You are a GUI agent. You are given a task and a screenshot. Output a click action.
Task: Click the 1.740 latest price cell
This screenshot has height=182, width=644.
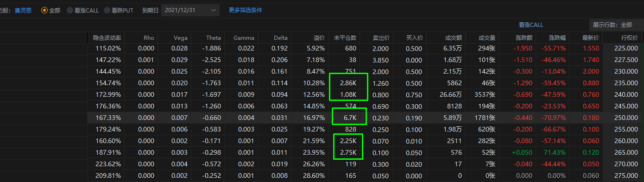tap(591, 60)
